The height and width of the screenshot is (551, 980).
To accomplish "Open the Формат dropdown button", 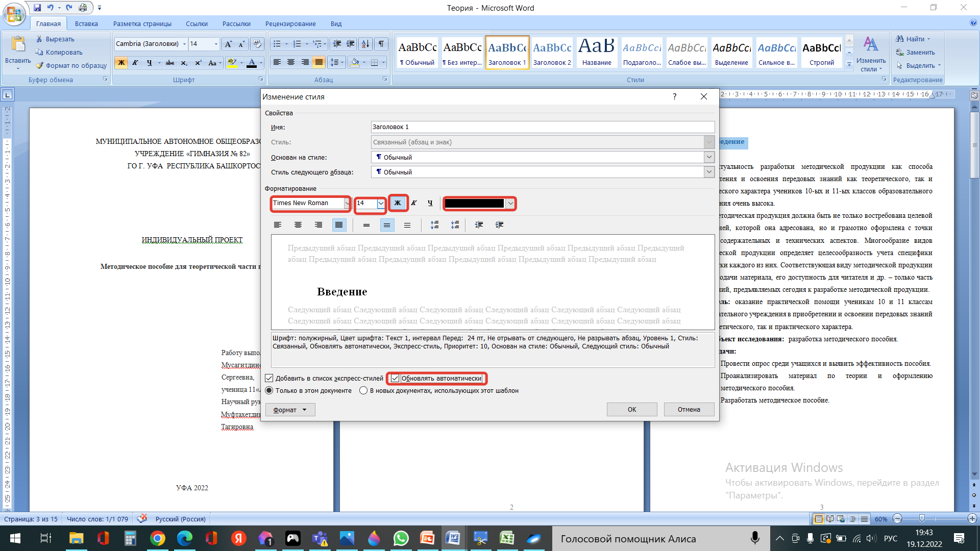I will coord(290,410).
